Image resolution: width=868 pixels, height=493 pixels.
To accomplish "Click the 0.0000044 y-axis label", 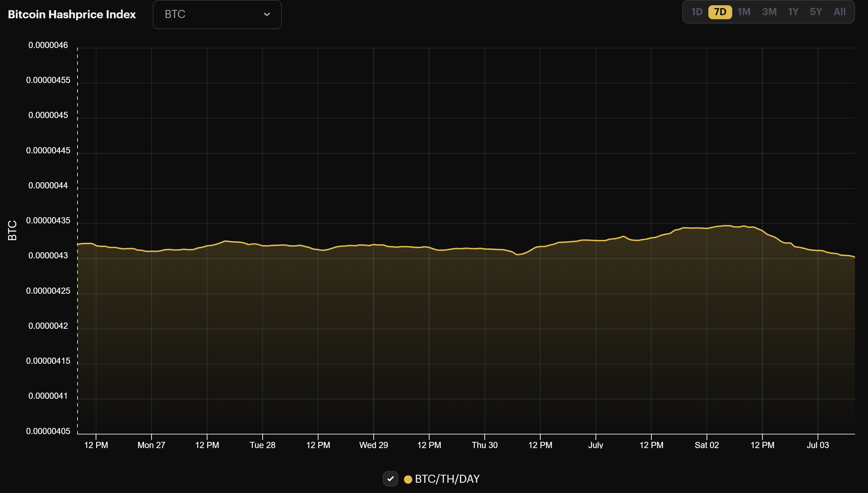I will point(48,186).
